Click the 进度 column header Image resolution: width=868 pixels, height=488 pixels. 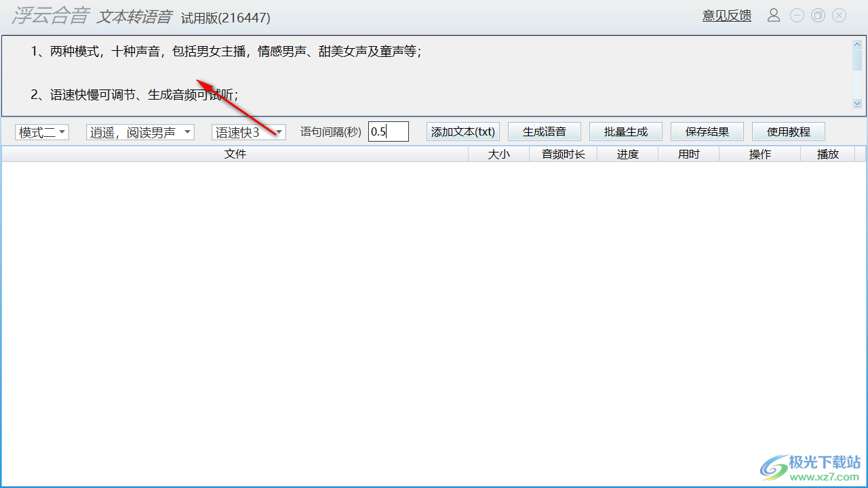628,154
